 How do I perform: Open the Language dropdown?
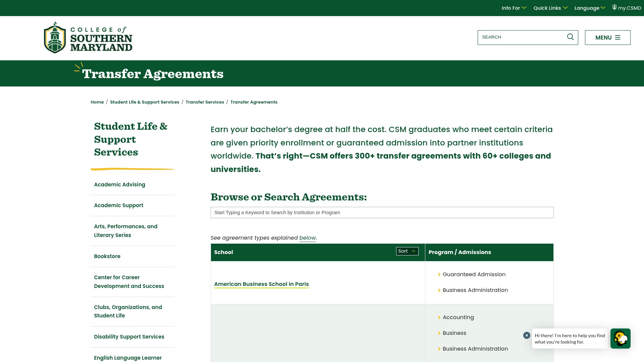coord(590,8)
